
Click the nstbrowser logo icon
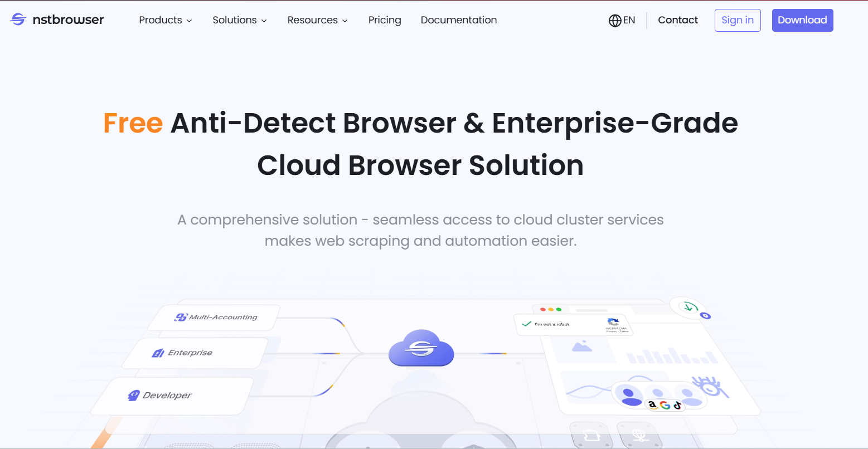(18, 20)
